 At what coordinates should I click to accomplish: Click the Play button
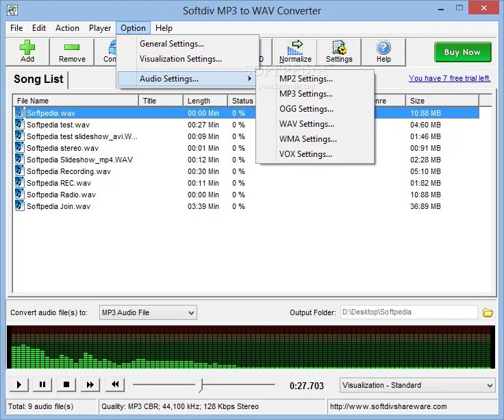[19, 384]
